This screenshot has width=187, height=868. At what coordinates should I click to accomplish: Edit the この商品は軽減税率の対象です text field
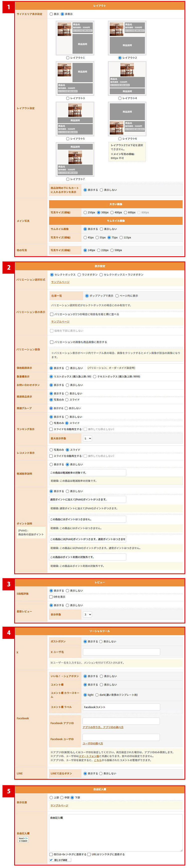pyautogui.click(x=88, y=473)
